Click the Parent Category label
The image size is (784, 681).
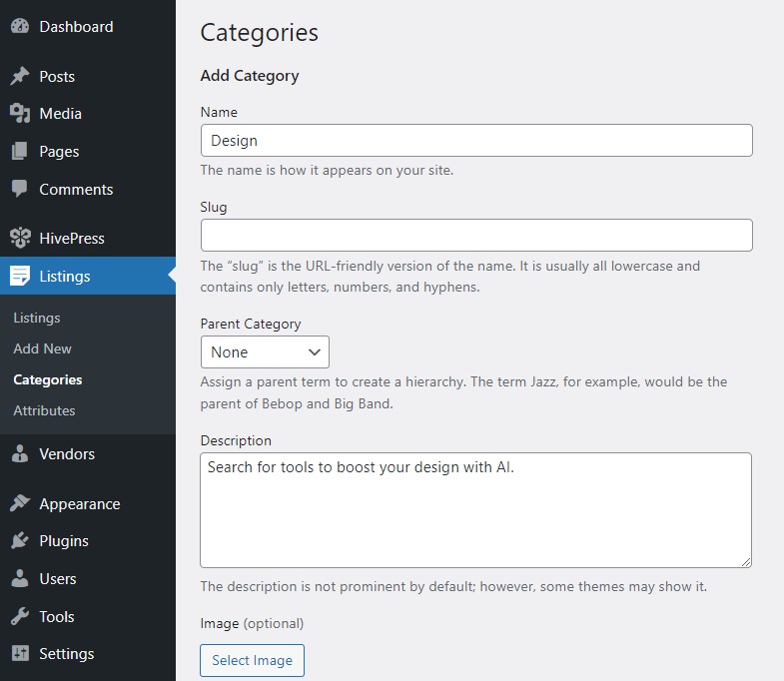tap(251, 324)
